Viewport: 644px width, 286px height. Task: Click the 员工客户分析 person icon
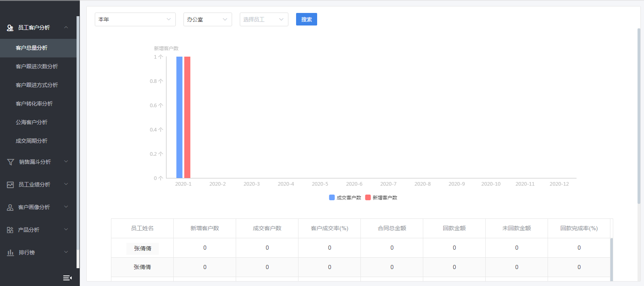tap(10, 28)
